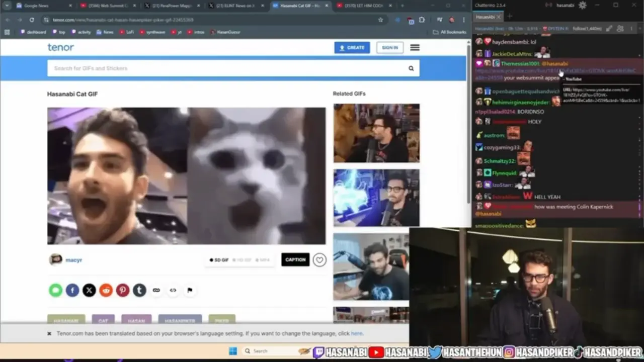Favorite the GIF with heart button
Screen dimensions: 644x362
click(x=319, y=260)
